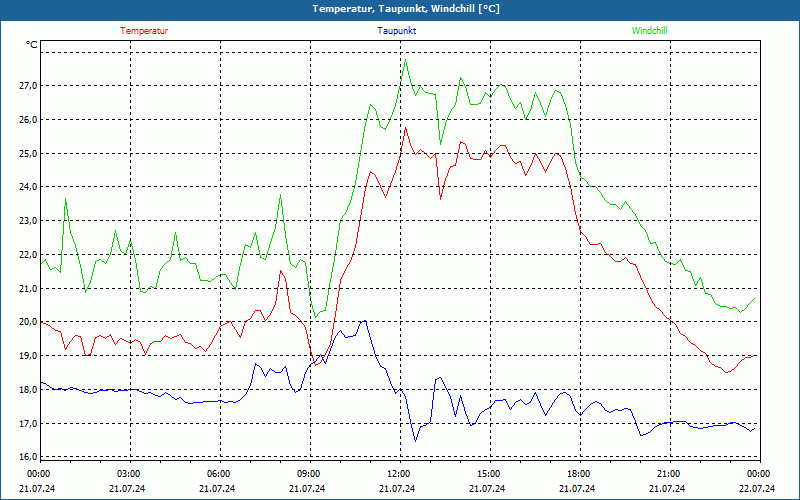Click the green Windchill peak near 12:00

[x=405, y=60]
